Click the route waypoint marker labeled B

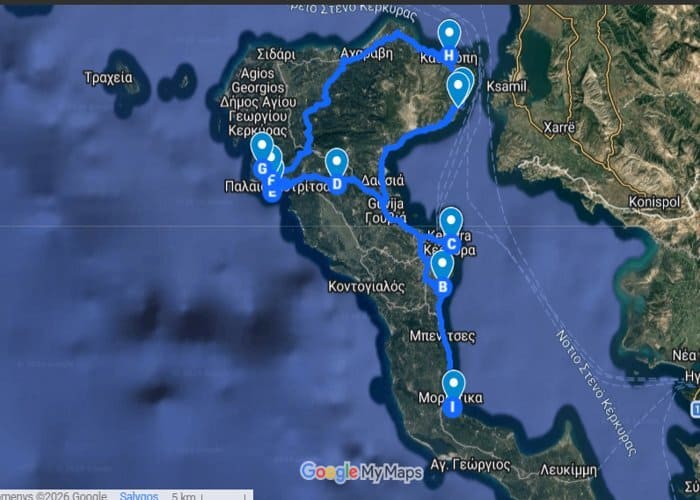pos(442,287)
